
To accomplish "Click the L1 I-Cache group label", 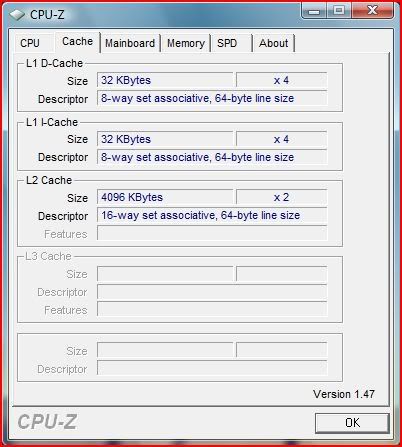I will click(52, 122).
